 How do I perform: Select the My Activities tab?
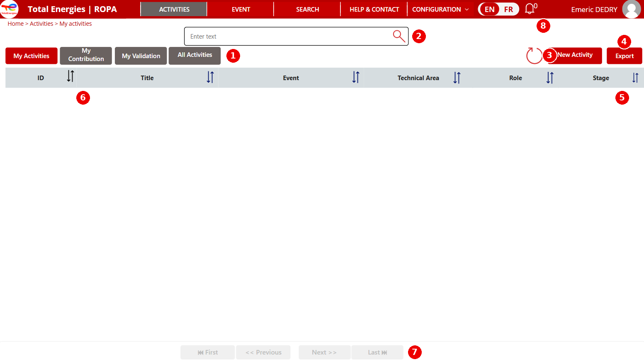click(x=32, y=56)
